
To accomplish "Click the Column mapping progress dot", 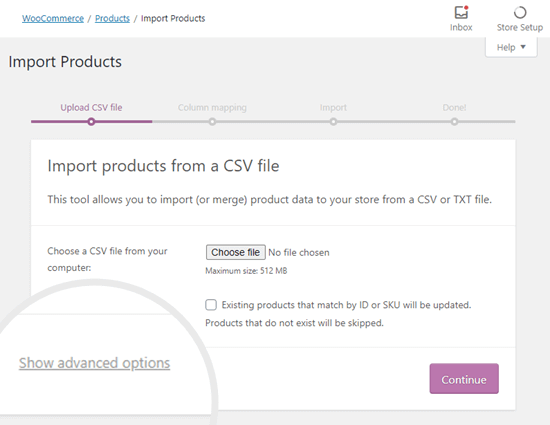I will (212, 122).
